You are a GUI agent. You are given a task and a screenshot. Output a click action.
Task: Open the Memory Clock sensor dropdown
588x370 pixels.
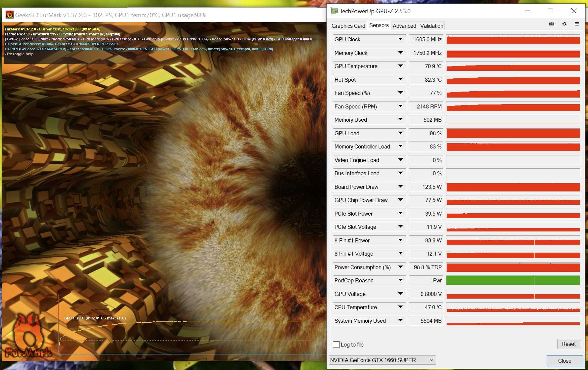400,53
